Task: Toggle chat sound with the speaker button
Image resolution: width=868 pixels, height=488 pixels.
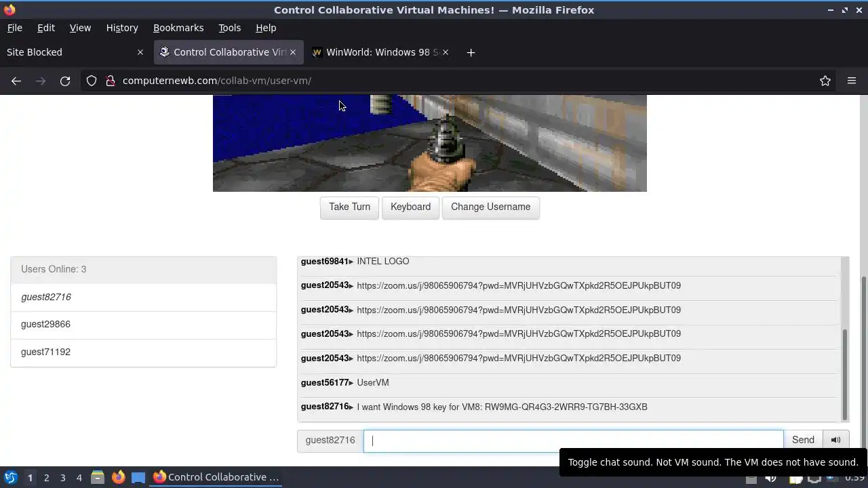Action: pyautogui.click(x=835, y=440)
